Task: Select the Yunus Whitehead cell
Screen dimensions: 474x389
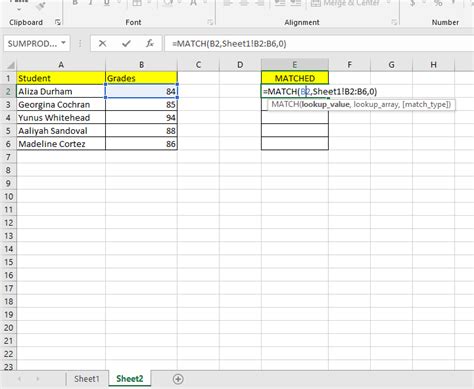Action: [61, 118]
